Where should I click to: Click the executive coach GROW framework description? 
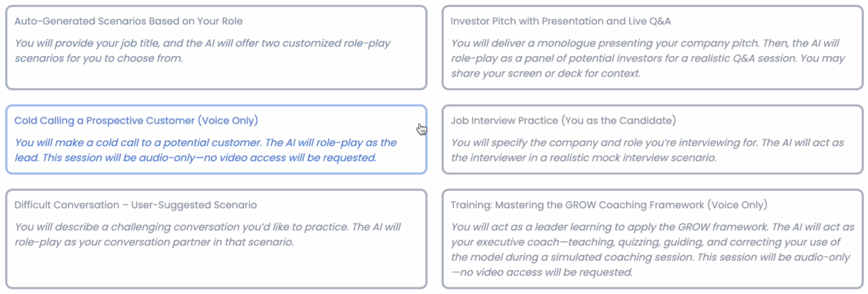652,249
